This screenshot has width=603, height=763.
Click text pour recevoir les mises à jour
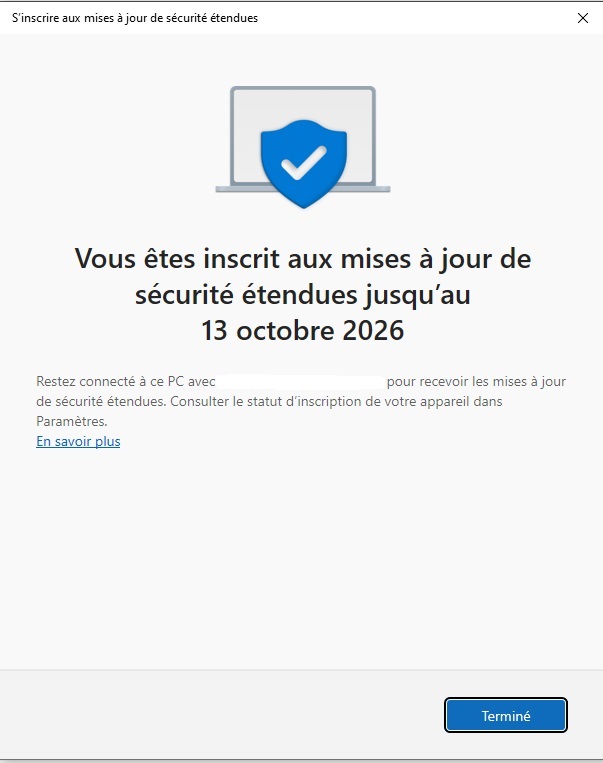point(476,382)
